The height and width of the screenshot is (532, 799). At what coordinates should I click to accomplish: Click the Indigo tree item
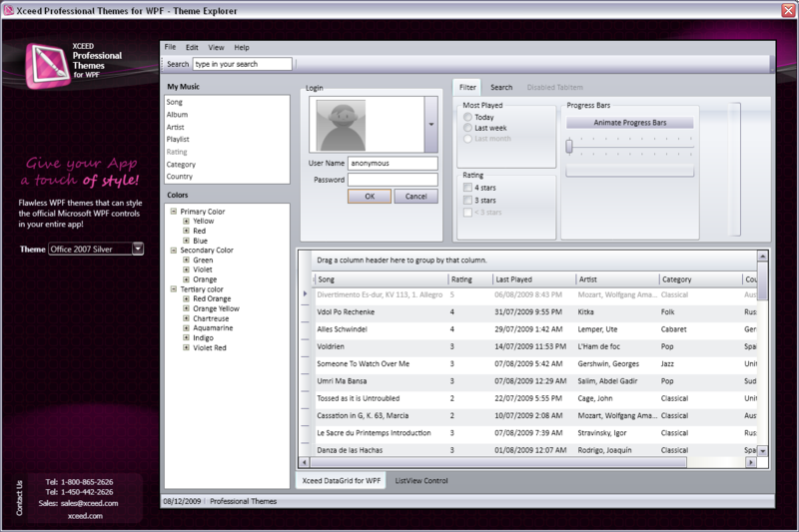pyautogui.click(x=203, y=338)
